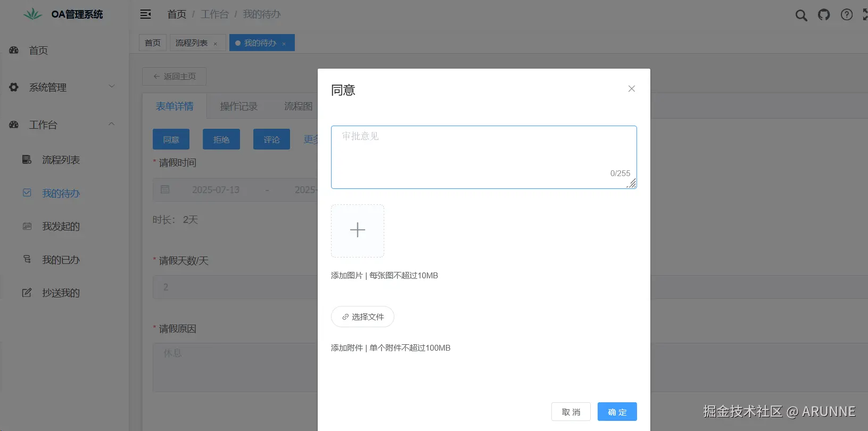868x431 pixels.
Task: Open 抄送我的 in the sidebar
Action: 64,293
